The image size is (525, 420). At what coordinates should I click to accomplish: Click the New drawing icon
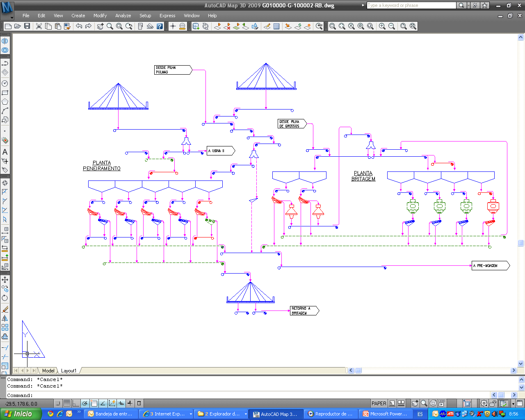(x=8, y=26)
